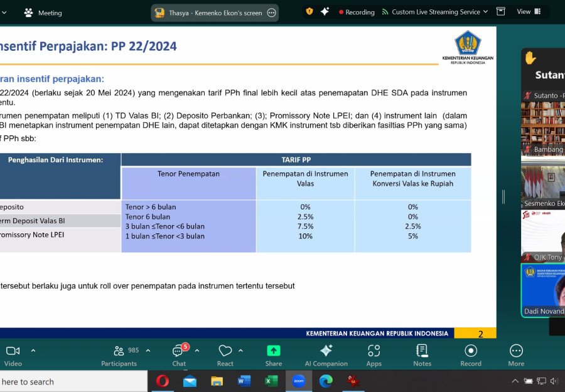This screenshot has height=392, width=565.
Task: Select the Dadi Novand participant thumbnail
Action: coord(543,290)
